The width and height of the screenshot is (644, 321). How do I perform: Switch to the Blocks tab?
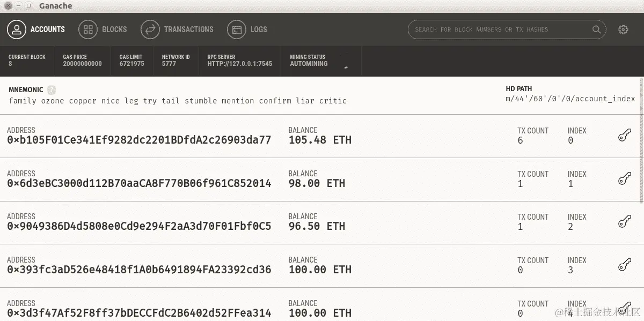[x=103, y=29]
